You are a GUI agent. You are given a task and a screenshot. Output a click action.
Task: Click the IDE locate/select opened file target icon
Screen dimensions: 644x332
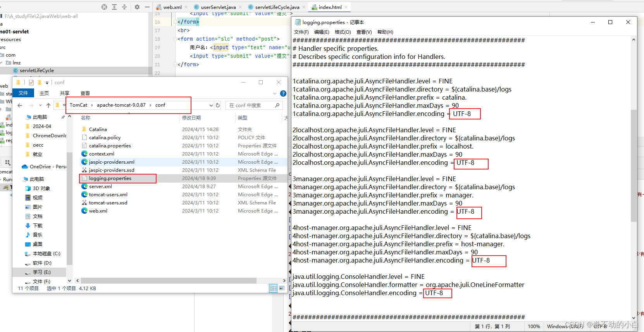pyautogui.click(x=104, y=7)
